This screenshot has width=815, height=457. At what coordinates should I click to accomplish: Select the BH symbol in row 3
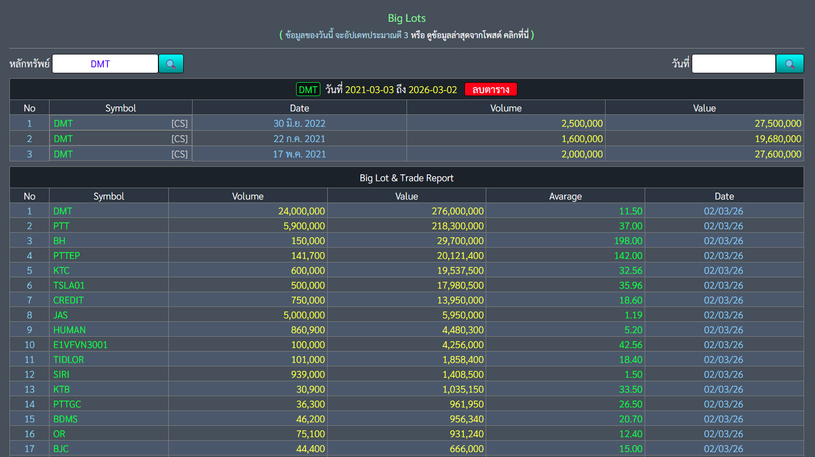point(59,241)
